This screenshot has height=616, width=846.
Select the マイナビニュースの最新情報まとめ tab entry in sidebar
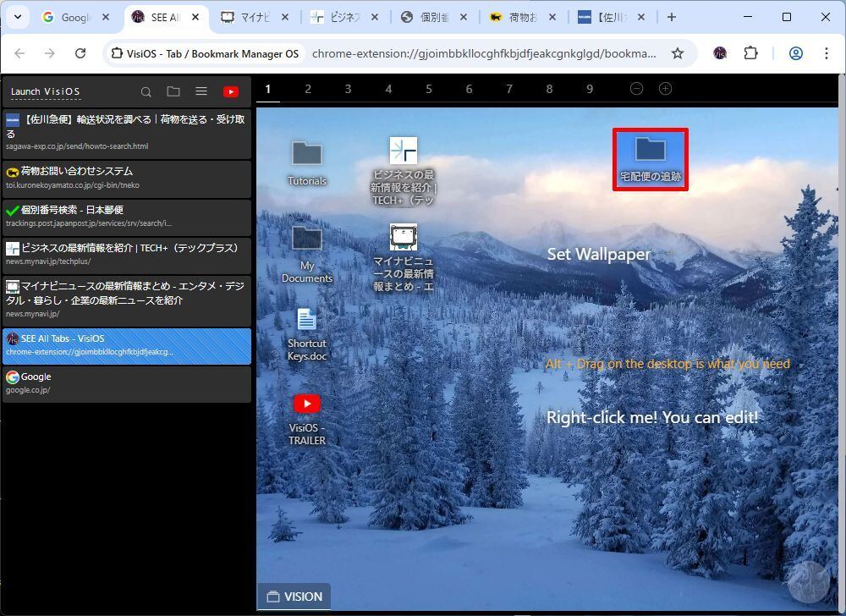click(127, 300)
